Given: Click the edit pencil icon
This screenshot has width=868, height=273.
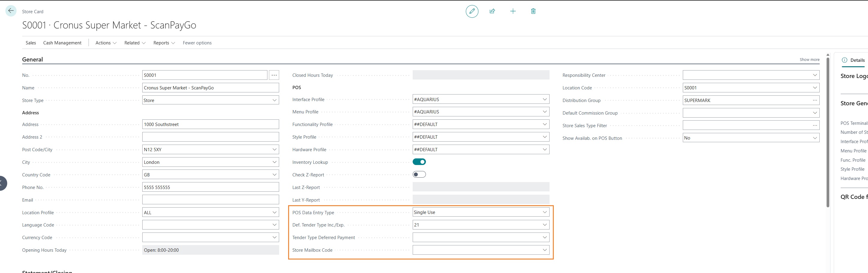Looking at the screenshot, I should point(472,11).
